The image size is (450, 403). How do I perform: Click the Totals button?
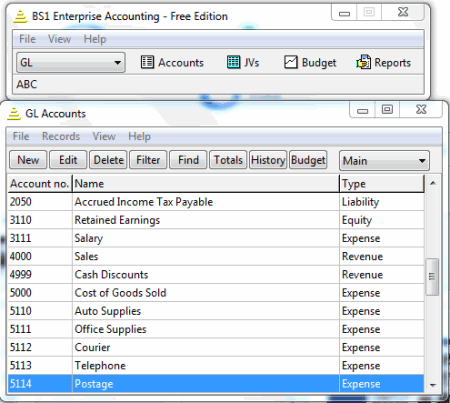click(x=228, y=160)
